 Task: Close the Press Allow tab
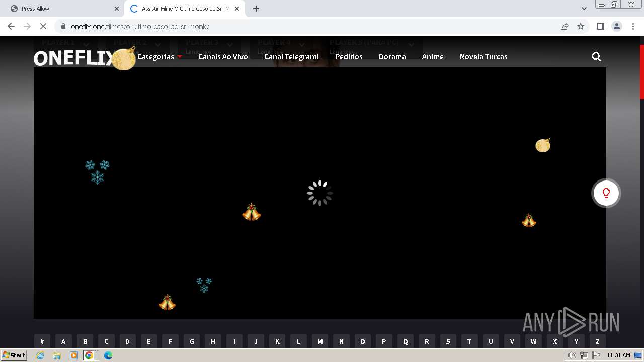click(117, 9)
